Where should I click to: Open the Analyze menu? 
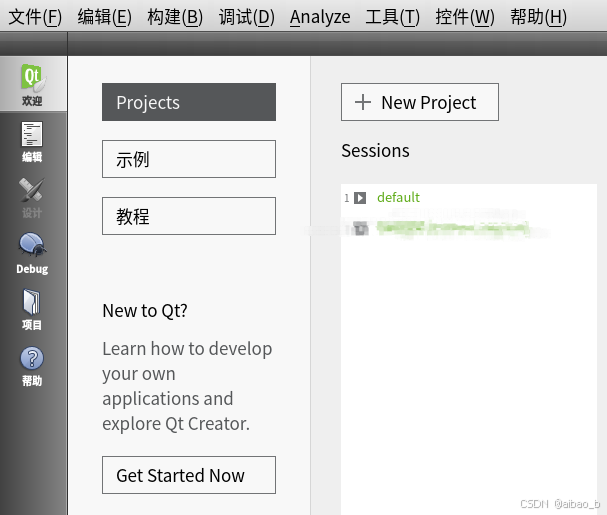(x=320, y=17)
